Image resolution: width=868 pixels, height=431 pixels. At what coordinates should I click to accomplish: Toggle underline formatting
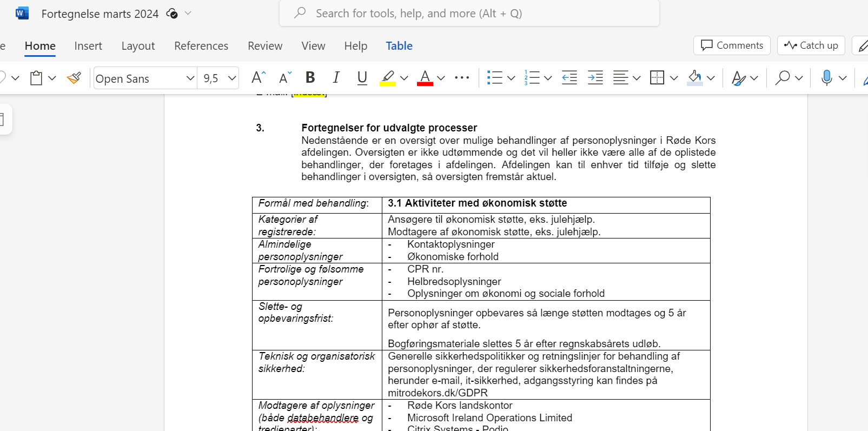pyautogui.click(x=362, y=78)
